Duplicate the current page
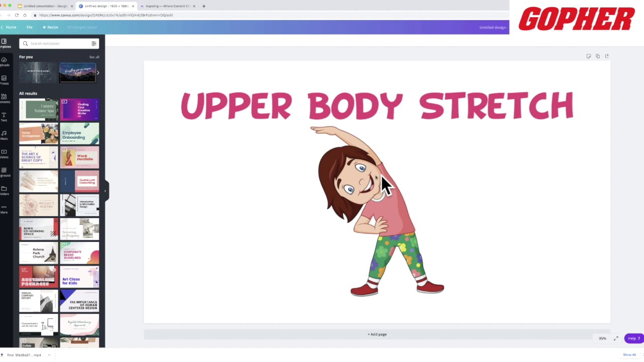Image resolution: width=644 pixels, height=362 pixels. (598, 56)
